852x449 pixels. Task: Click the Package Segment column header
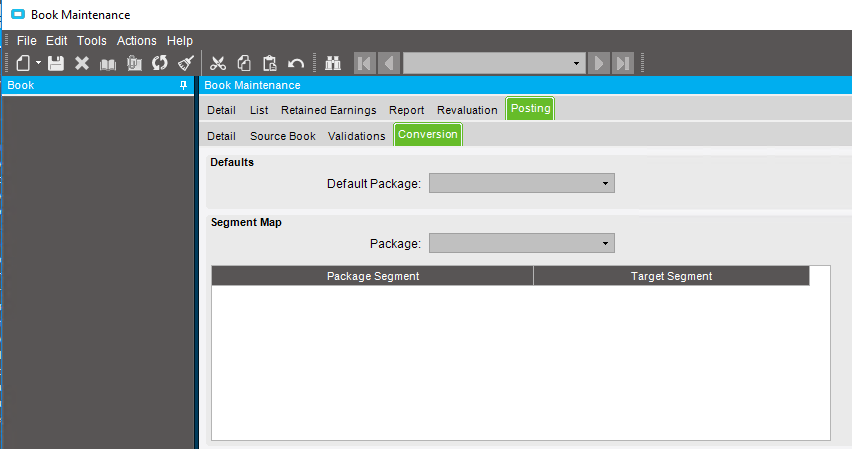tap(373, 276)
